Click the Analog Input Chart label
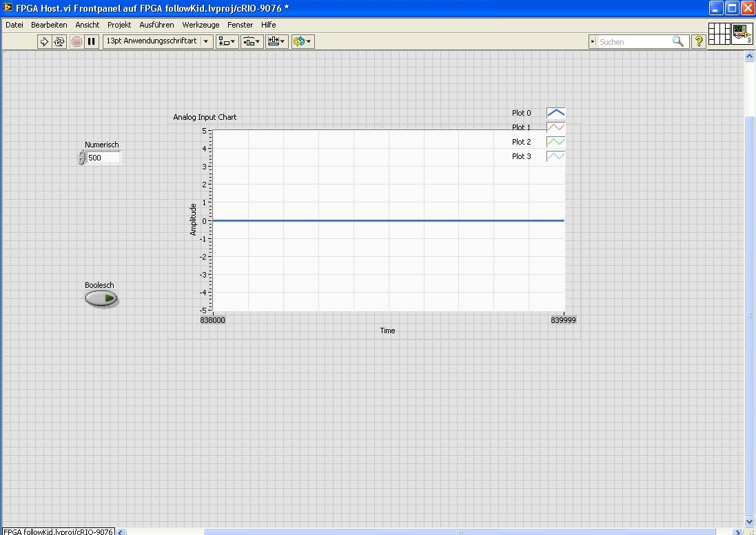Screen dimensions: 756x535 pos(205,117)
